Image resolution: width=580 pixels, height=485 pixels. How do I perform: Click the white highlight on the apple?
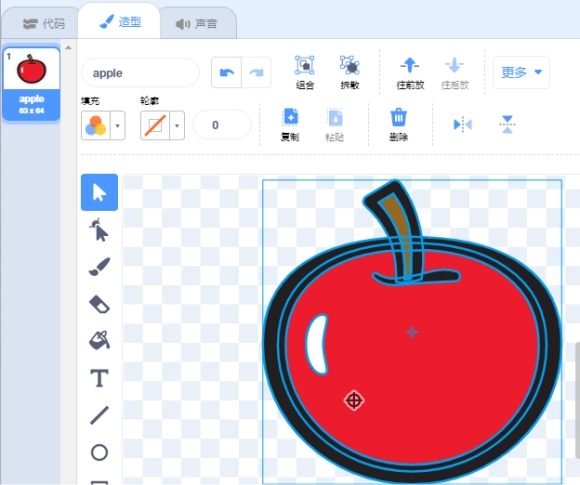317,344
